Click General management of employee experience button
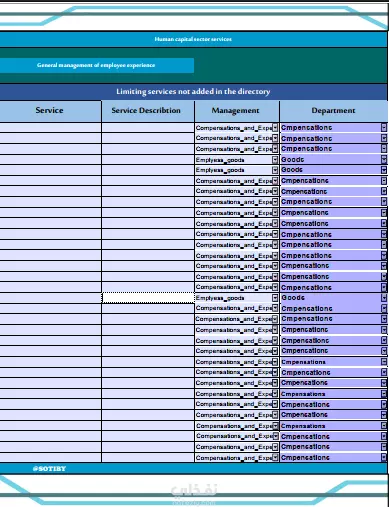This screenshot has height=507, width=389. pyautogui.click(x=97, y=65)
